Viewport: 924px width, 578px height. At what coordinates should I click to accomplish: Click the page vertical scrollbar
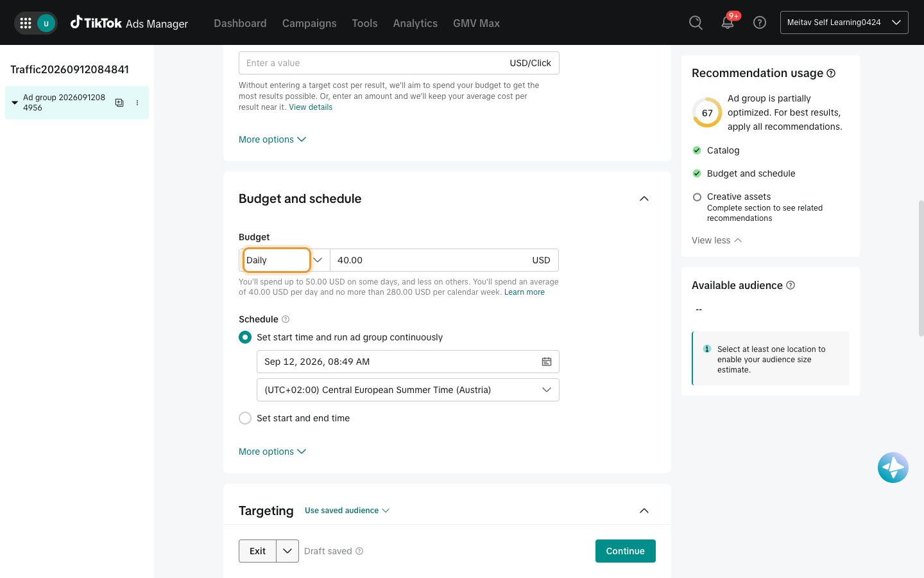pyautogui.click(x=921, y=268)
